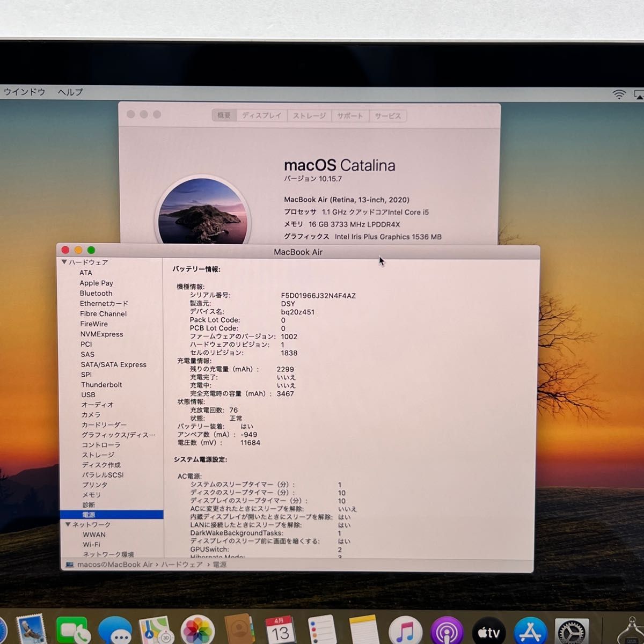Select Ethernetカード in the sidebar
The image size is (644, 644).
point(104,303)
